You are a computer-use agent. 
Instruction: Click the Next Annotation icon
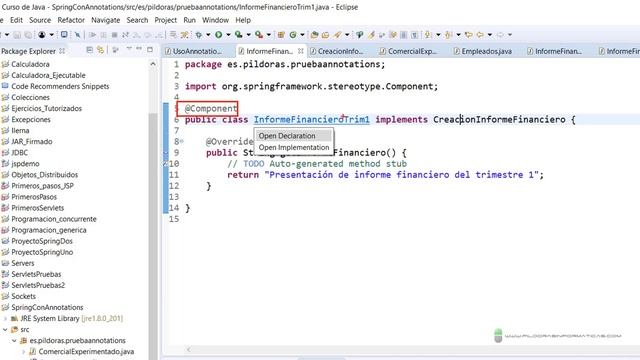[x=428, y=35]
